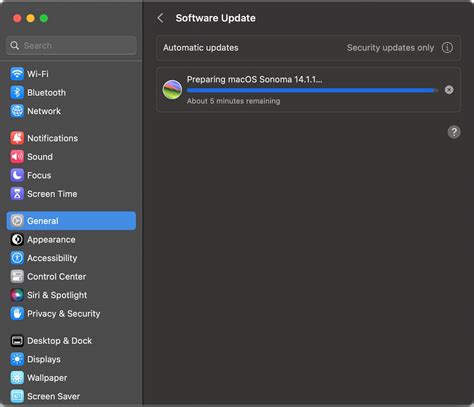474x407 pixels.
Task: Click the Screen Time hourglass icon
Action: pos(17,194)
